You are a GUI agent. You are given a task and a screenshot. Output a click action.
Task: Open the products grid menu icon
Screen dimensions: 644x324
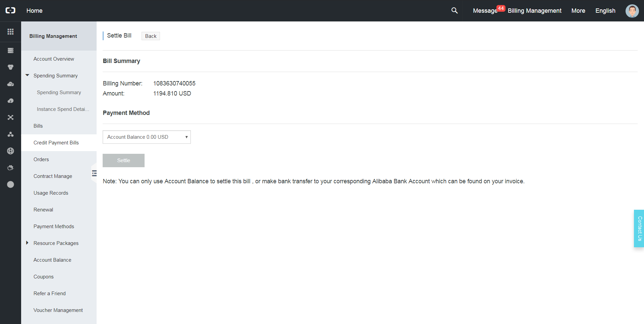[10, 31]
